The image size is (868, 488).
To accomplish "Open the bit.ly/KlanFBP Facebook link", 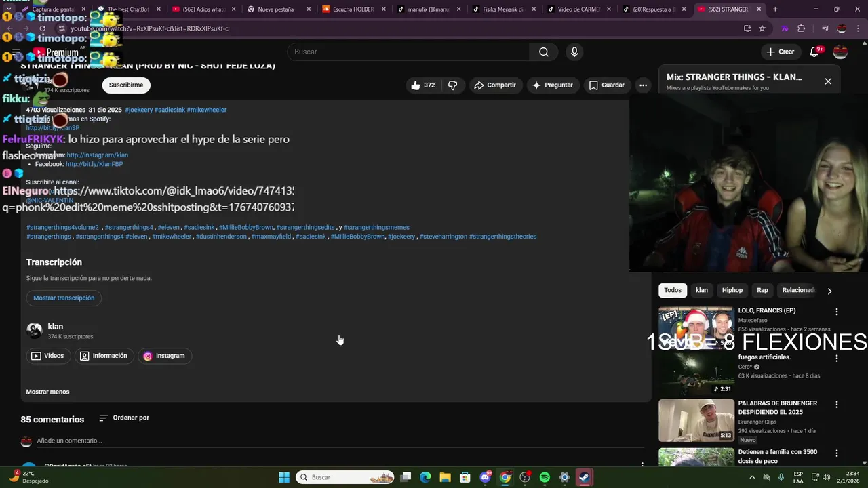I will coord(94,164).
